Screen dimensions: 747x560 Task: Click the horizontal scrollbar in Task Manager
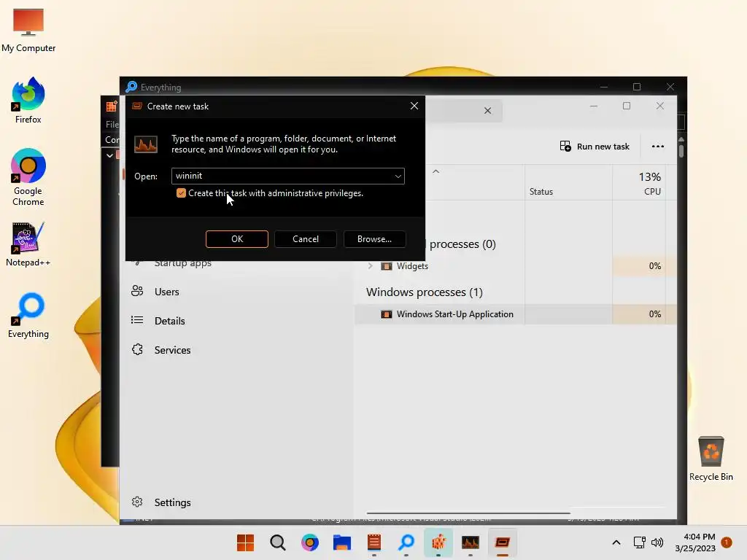tap(468, 513)
